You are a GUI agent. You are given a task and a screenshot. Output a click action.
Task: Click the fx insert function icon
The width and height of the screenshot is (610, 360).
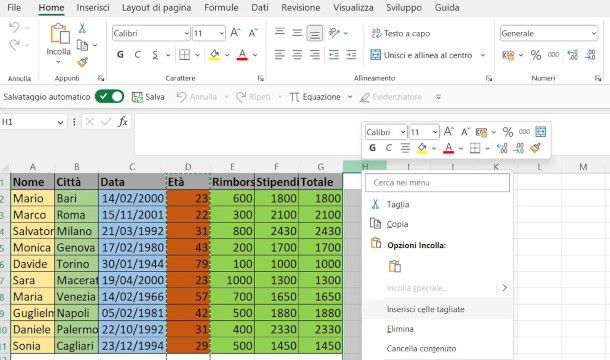(123, 122)
